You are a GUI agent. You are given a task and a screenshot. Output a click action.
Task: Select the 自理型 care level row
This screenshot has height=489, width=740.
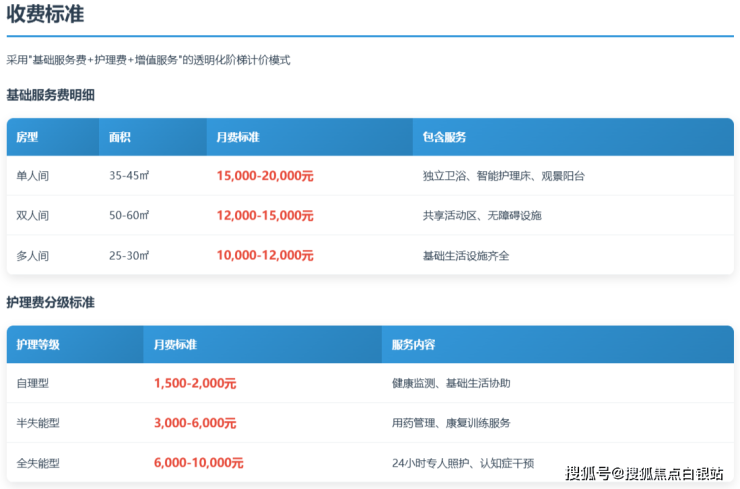point(33,383)
